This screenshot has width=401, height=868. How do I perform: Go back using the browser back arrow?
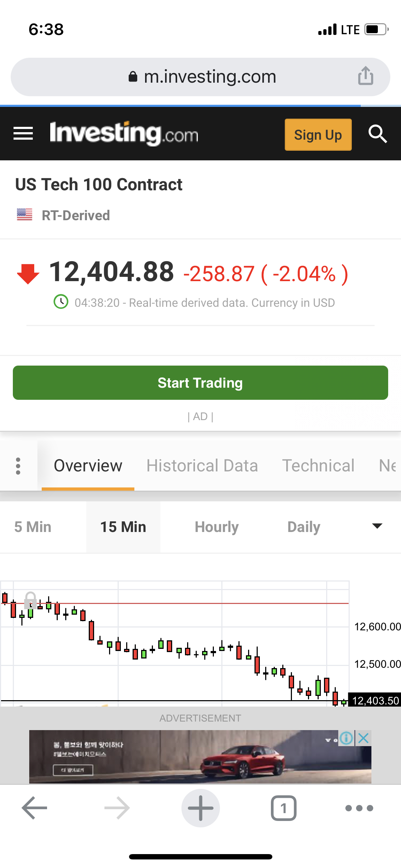click(34, 808)
